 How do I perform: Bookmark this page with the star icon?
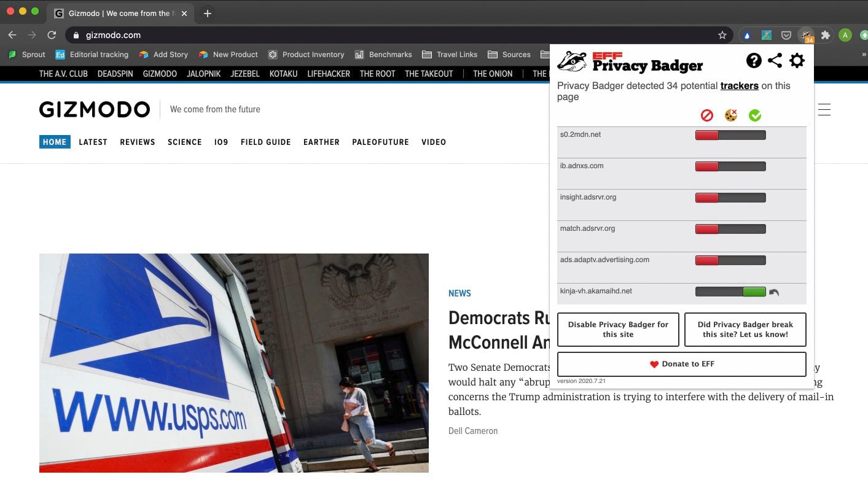point(722,35)
